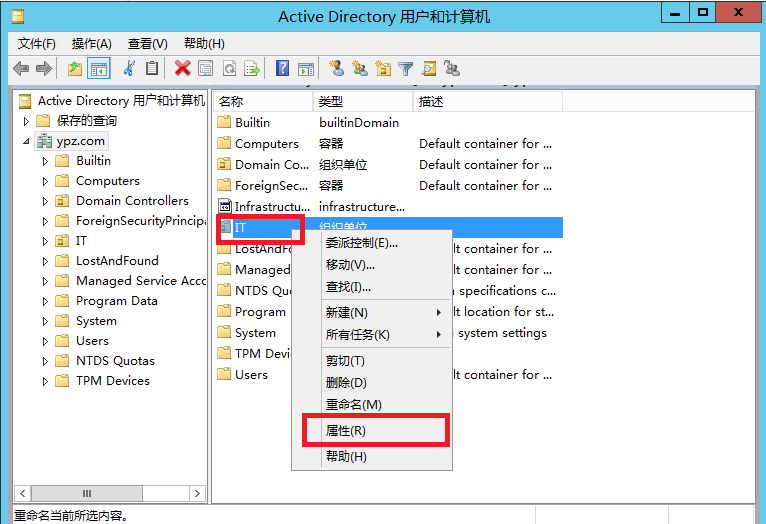Open the File (文件) menu
The image size is (766, 524).
pyautogui.click(x=37, y=44)
